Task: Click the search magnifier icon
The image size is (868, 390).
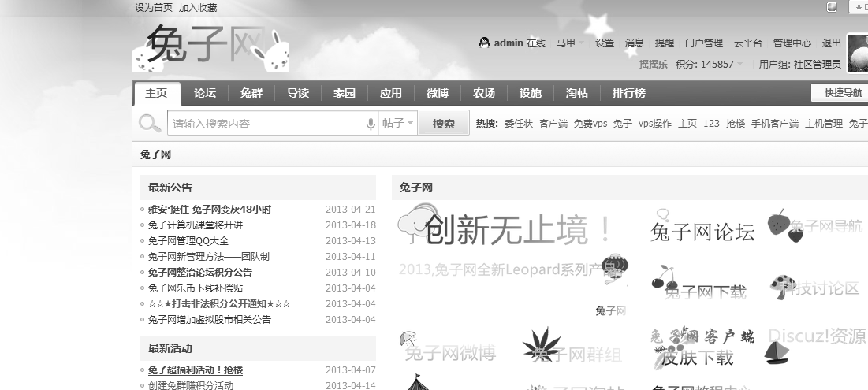Action: tap(150, 123)
